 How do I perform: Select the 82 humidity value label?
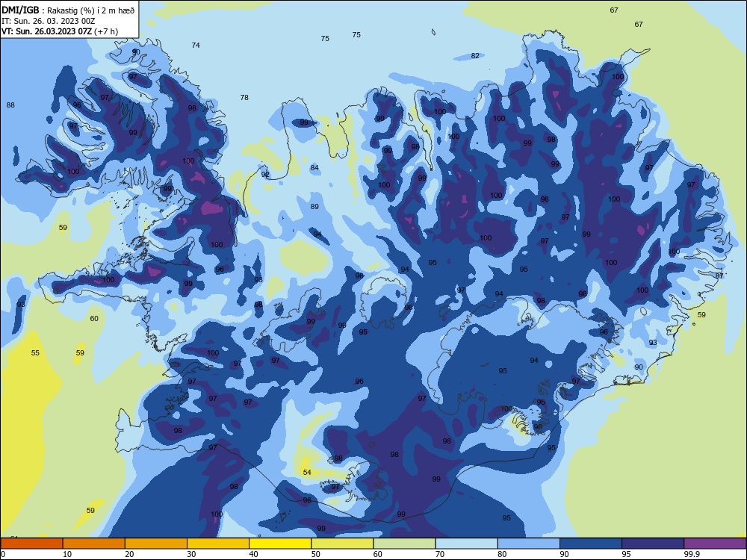click(475, 56)
